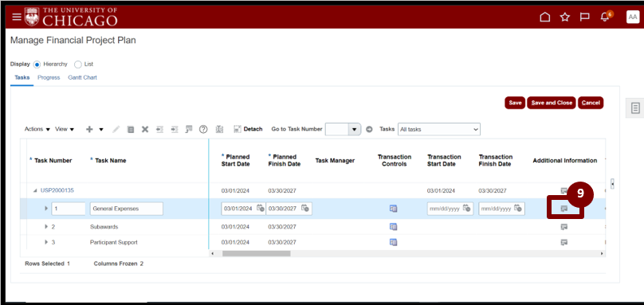The height and width of the screenshot is (305, 644).
Task: Open Transaction Controls for Participant Support
Action: coord(394,242)
